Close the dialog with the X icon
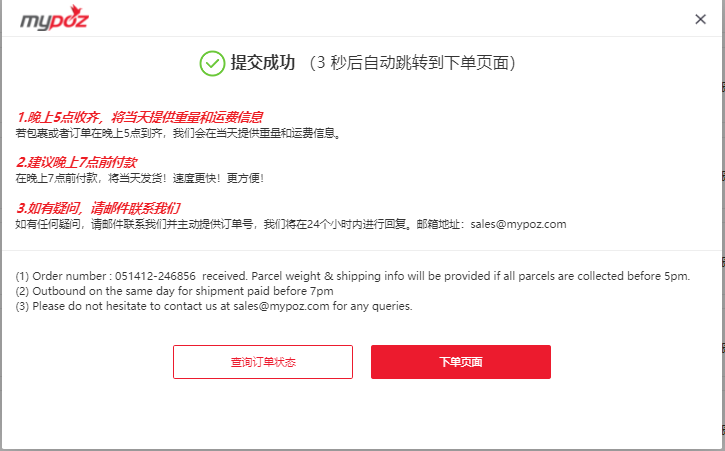 (x=700, y=19)
